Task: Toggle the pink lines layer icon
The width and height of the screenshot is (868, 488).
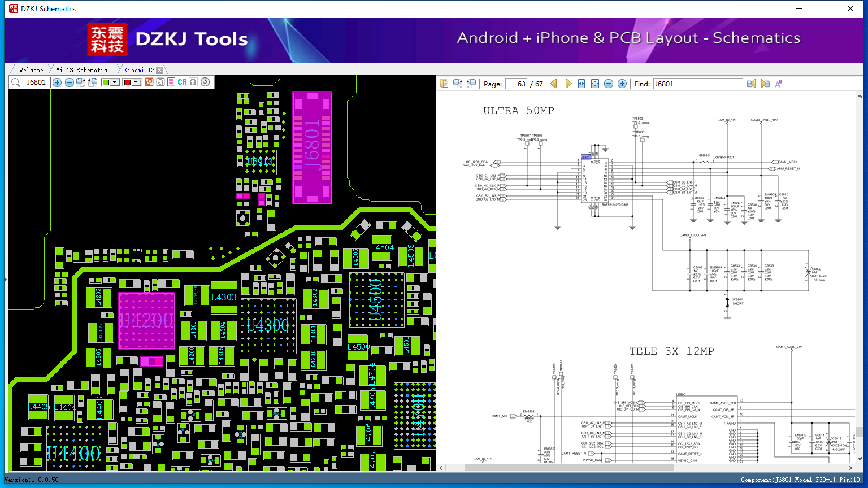Action: (171, 82)
